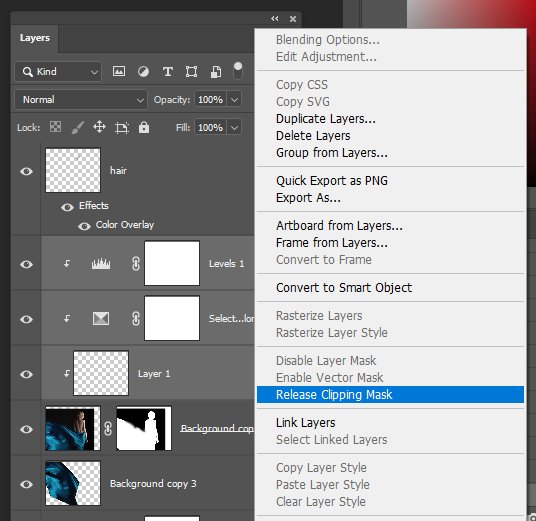Choose Artboard from Layers
The height and width of the screenshot is (521, 536).
tap(390, 226)
